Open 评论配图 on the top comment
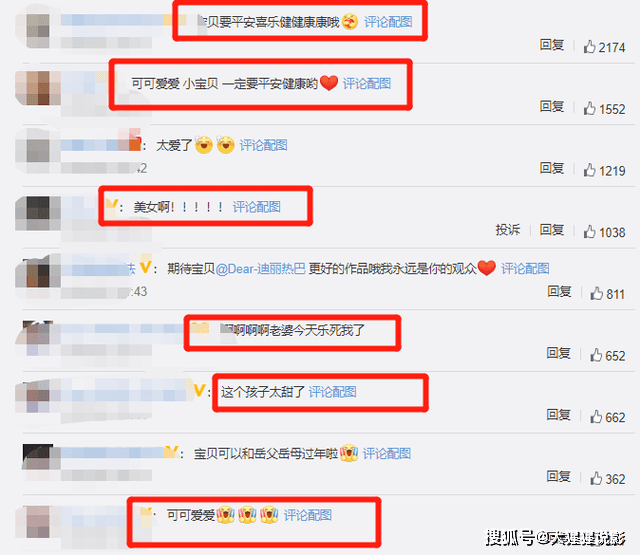640x555 pixels. pos(388,22)
